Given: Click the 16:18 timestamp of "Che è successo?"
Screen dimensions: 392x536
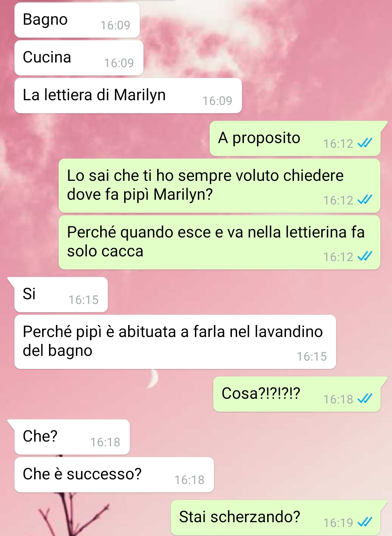Looking at the screenshot, I should point(189,480).
